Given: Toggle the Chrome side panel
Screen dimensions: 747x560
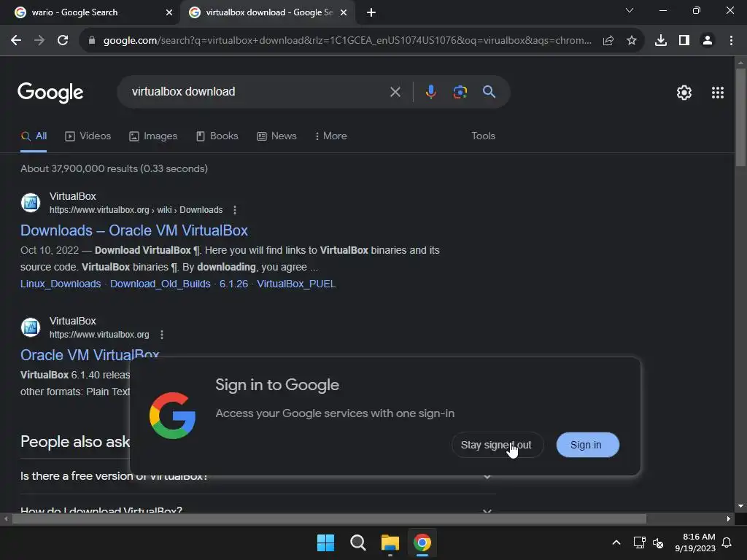Looking at the screenshot, I should click(x=684, y=41).
